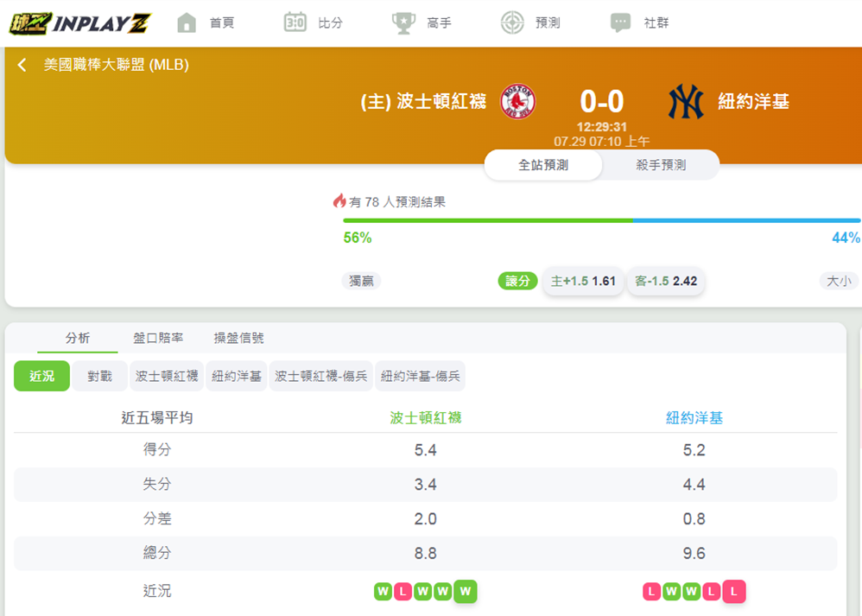Pick the 主+1.5 1.61 odds option
The image size is (862, 616).
(583, 281)
